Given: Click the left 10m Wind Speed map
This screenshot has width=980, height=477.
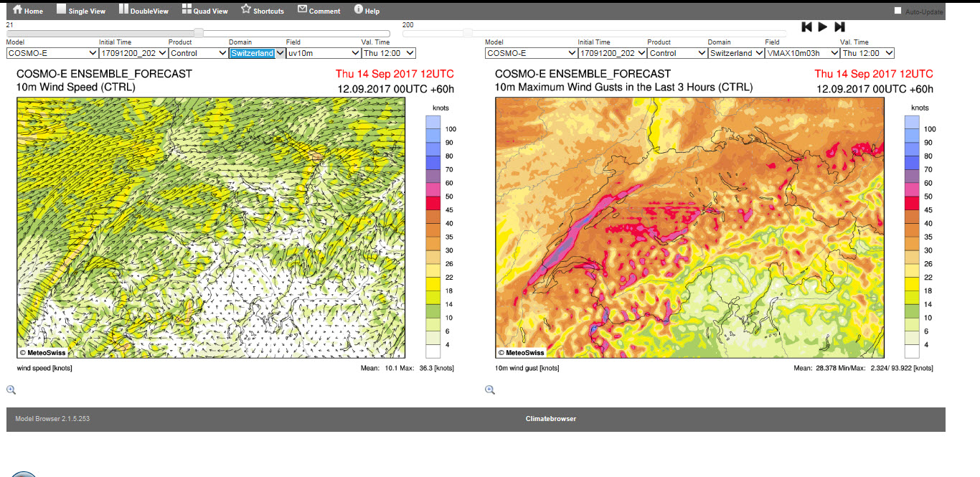Looking at the screenshot, I should click(211, 227).
